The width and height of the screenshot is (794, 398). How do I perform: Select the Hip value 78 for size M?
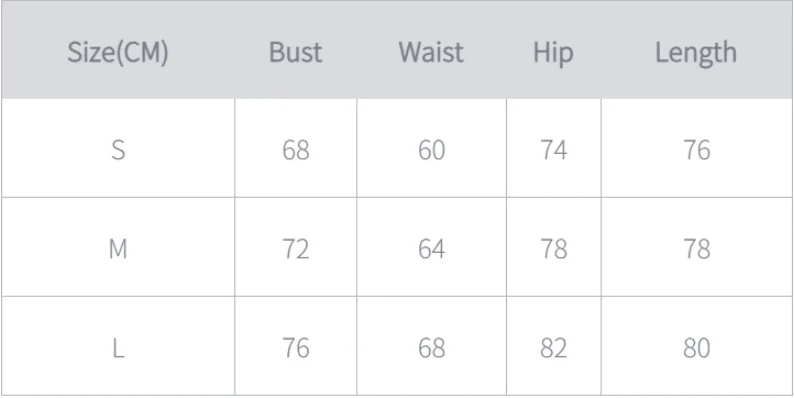(553, 249)
